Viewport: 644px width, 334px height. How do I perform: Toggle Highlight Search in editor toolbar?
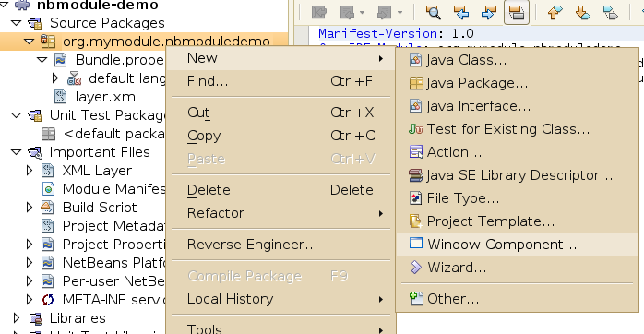pyautogui.click(x=517, y=12)
